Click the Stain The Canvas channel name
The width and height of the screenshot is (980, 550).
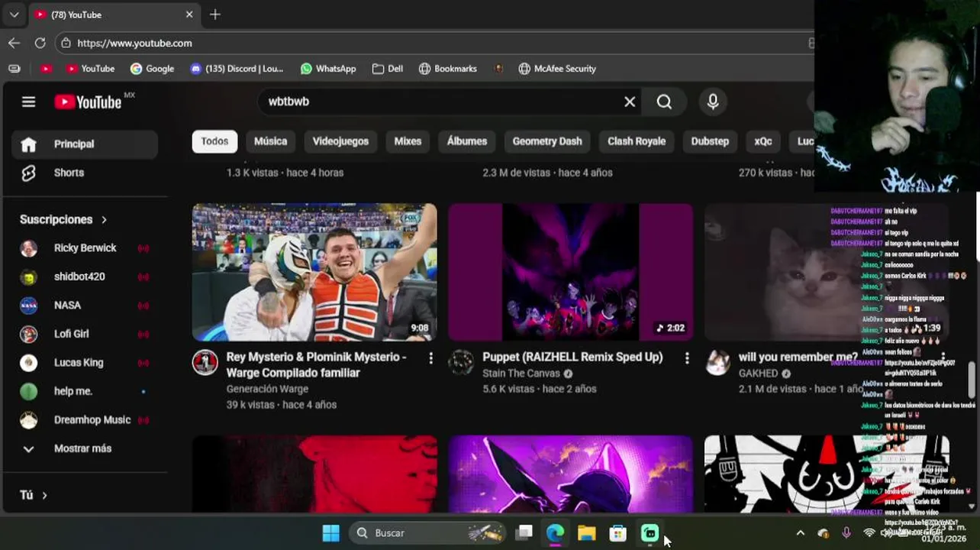tap(521, 374)
